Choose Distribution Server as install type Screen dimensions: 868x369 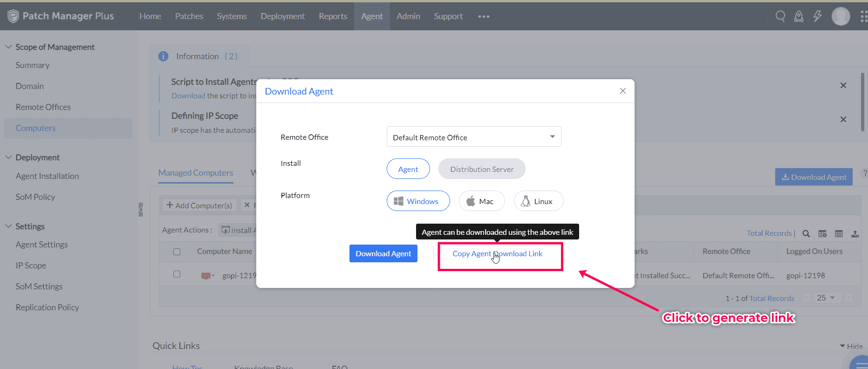pos(482,169)
